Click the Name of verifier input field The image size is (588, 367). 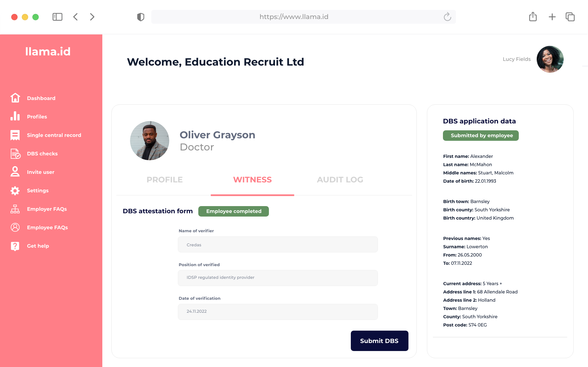[x=277, y=244]
